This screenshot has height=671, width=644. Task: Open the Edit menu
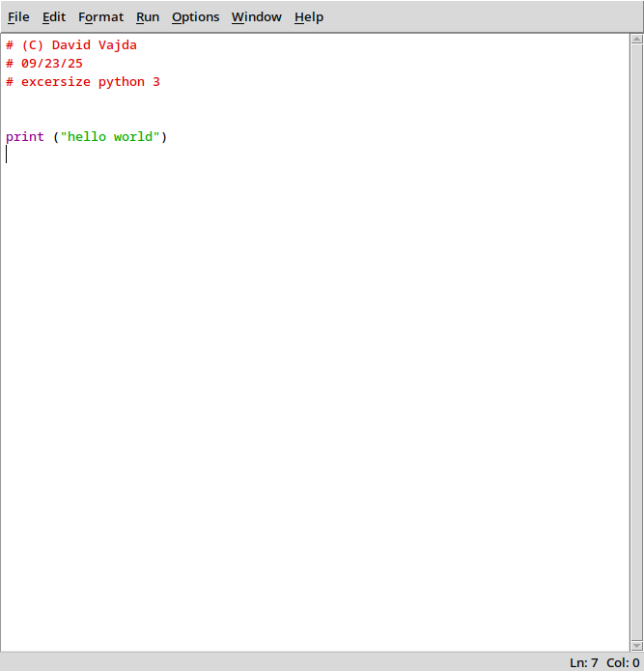[54, 17]
